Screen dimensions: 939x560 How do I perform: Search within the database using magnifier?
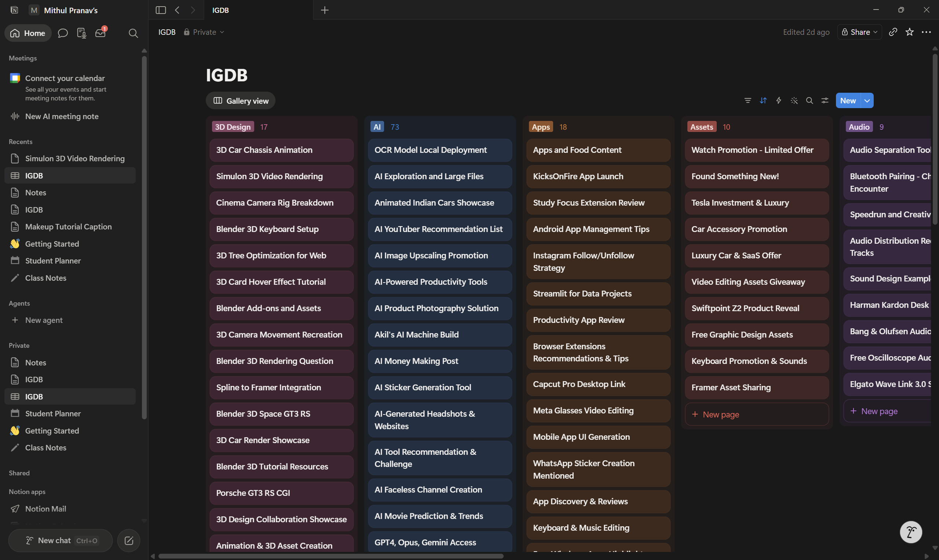tap(810, 100)
